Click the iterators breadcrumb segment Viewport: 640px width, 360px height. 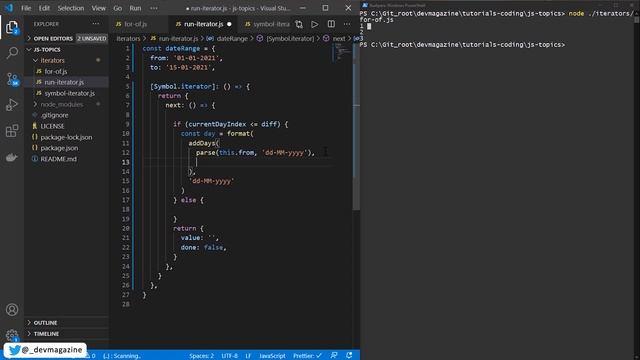[128, 38]
